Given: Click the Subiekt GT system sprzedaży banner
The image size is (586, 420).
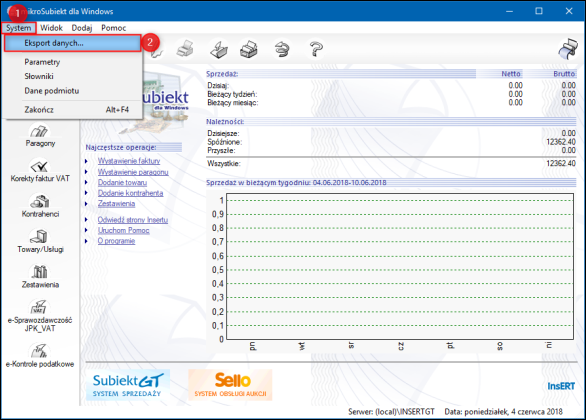Looking at the screenshot, I should coord(128,385).
